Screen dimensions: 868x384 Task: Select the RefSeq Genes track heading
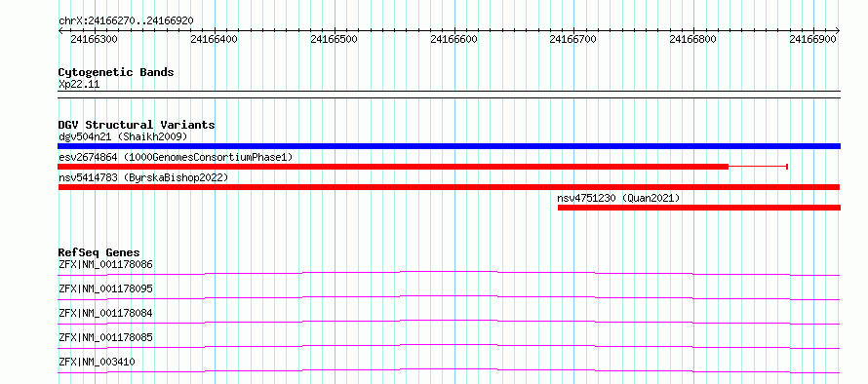pos(99,252)
